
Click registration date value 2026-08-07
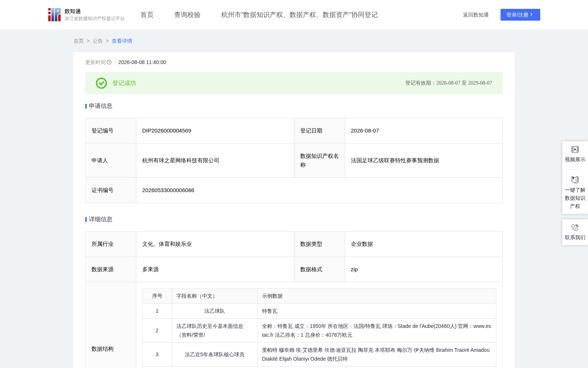365,131
